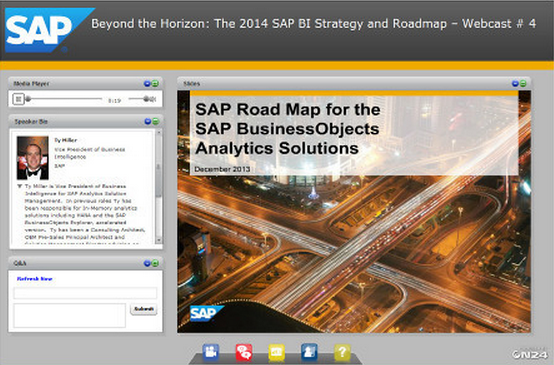Maximize the Slides panel (green button)
The width and height of the screenshot is (554, 365).
pos(523,84)
